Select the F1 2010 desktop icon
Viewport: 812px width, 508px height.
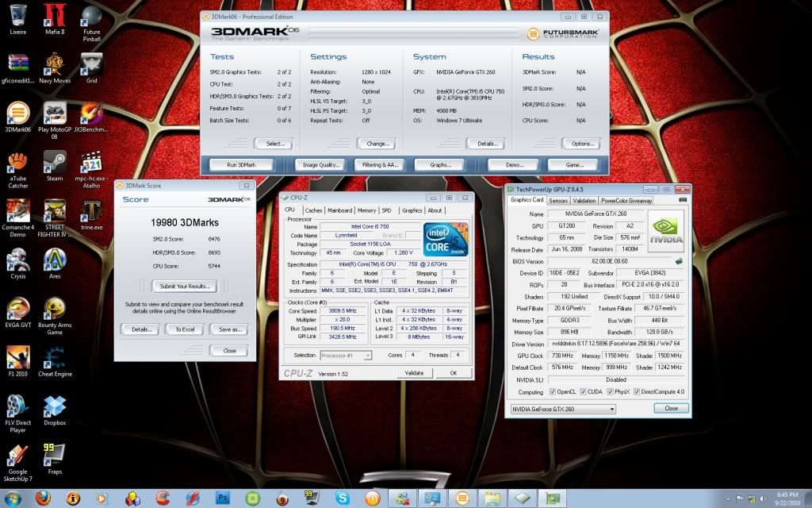tap(17, 361)
